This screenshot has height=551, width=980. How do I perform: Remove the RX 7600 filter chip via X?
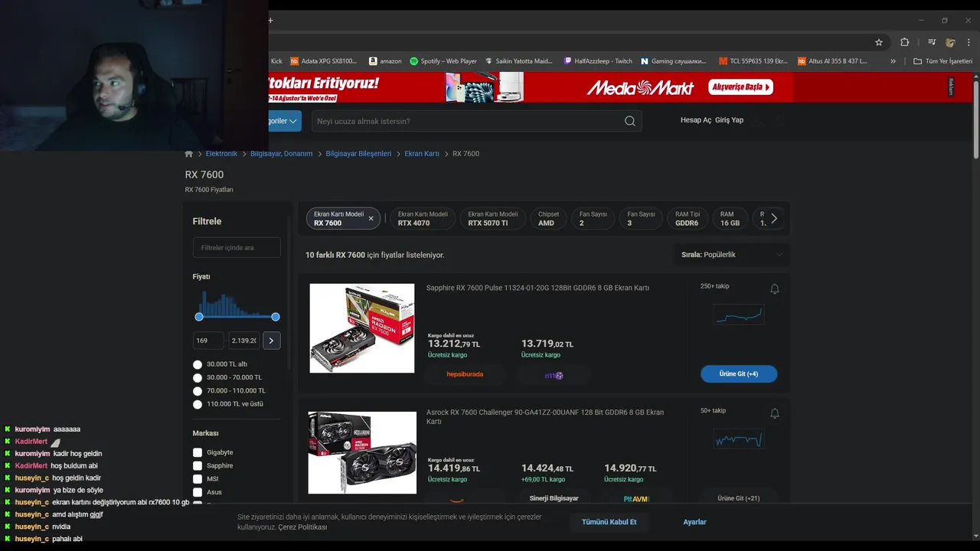[371, 218]
